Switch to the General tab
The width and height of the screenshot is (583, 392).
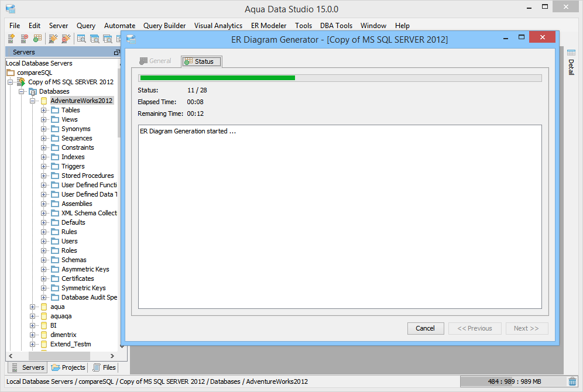(156, 61)
